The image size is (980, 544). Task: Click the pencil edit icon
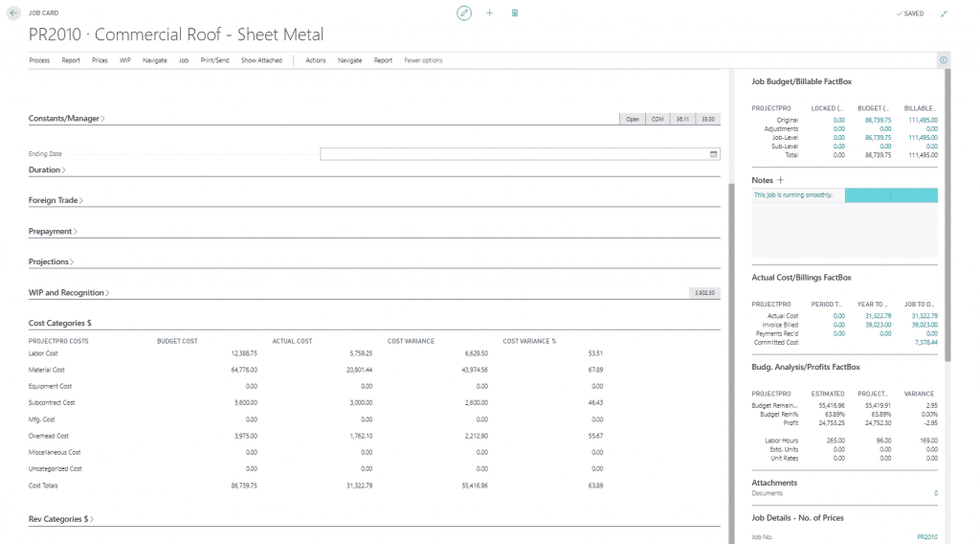(464, 13)
